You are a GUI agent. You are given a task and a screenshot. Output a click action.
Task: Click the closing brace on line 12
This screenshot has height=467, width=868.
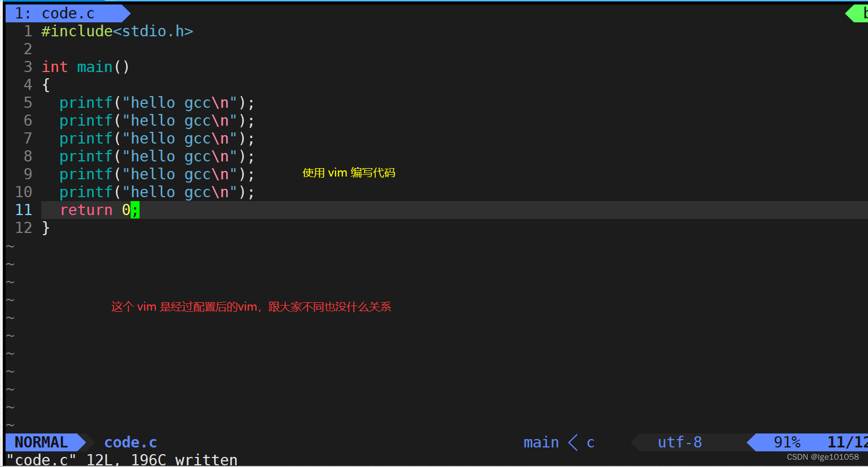(46, 228)
